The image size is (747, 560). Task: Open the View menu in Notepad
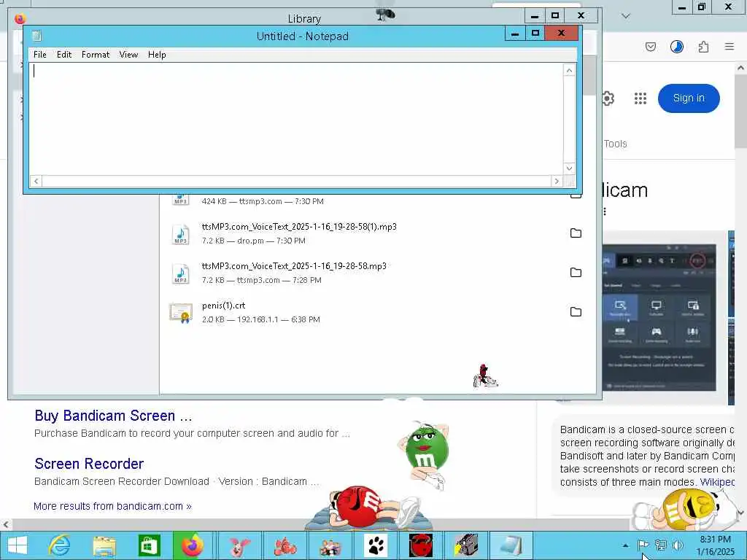click(x=128, y=55)
